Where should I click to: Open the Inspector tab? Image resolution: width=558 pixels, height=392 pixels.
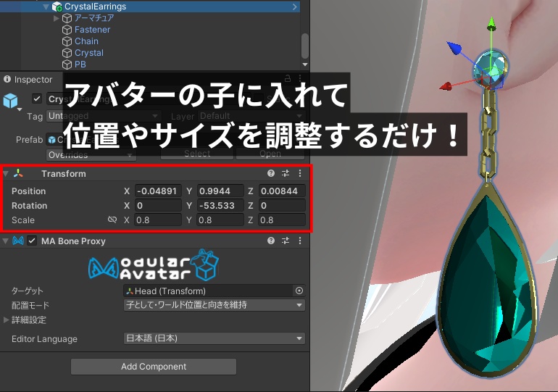click(x=28, y=79)
